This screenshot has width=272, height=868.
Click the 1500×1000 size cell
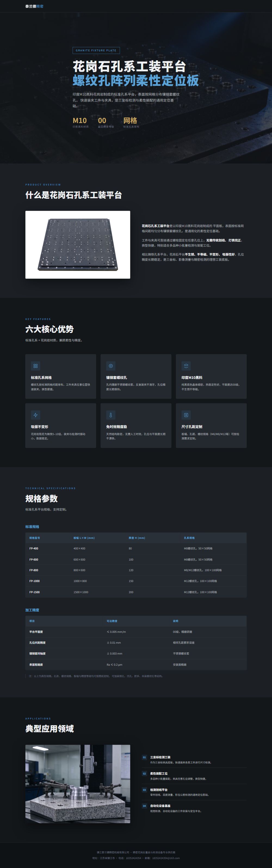(x=81, y=592)
